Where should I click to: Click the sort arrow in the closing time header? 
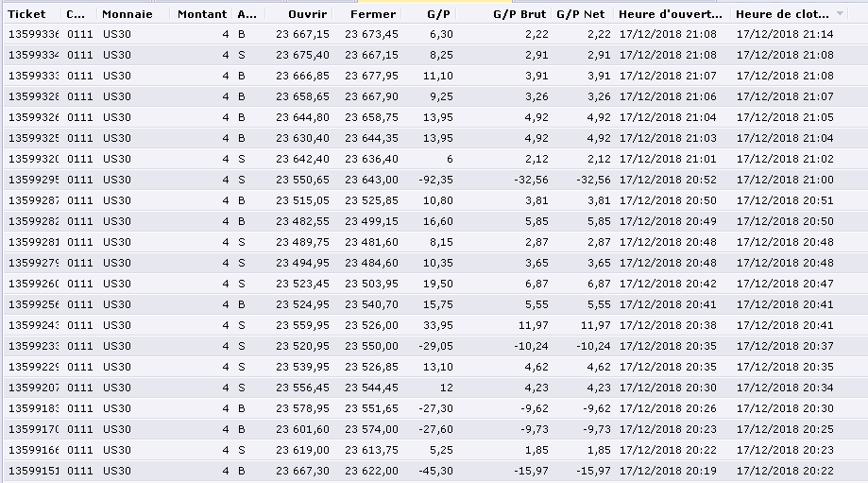click(x=841, y=15)
